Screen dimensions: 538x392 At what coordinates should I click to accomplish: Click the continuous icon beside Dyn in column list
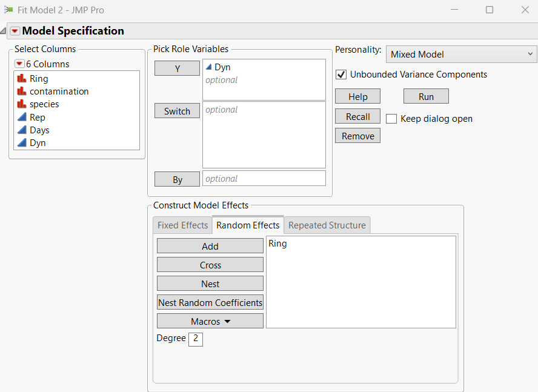click(22, 143)
